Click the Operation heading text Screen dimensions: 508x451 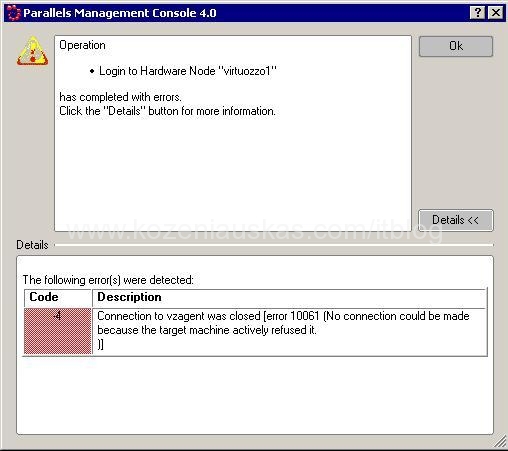82,45
